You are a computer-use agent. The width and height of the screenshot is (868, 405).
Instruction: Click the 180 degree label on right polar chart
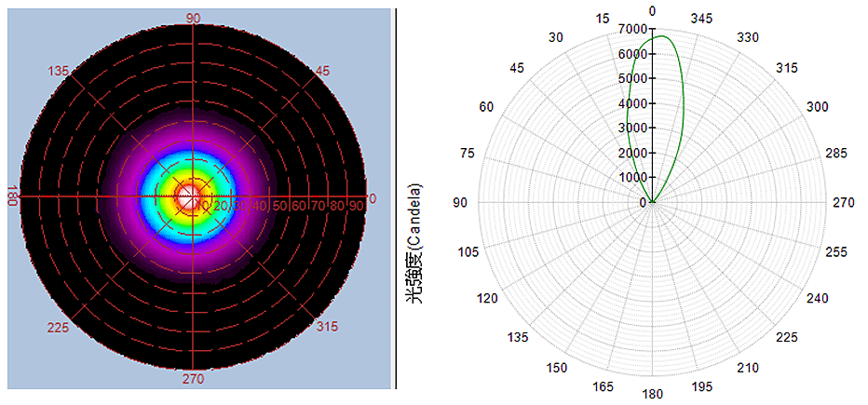653,394
